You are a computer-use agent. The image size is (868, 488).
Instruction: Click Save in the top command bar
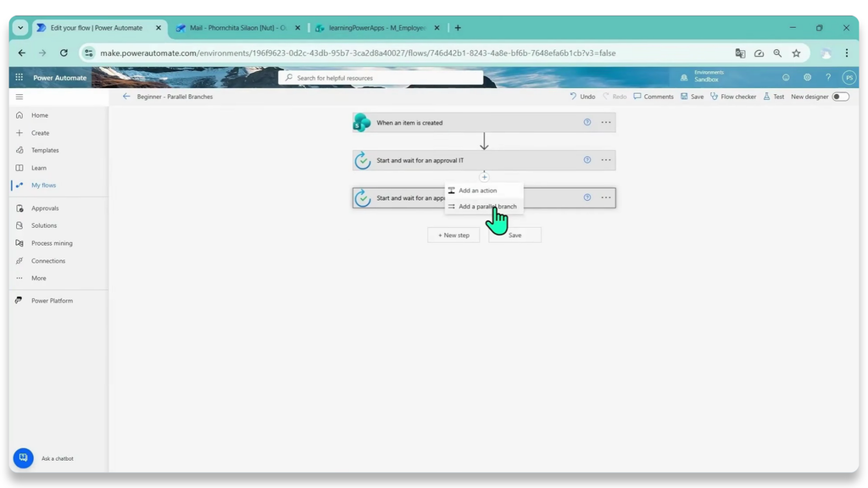(x=692, y=97)
